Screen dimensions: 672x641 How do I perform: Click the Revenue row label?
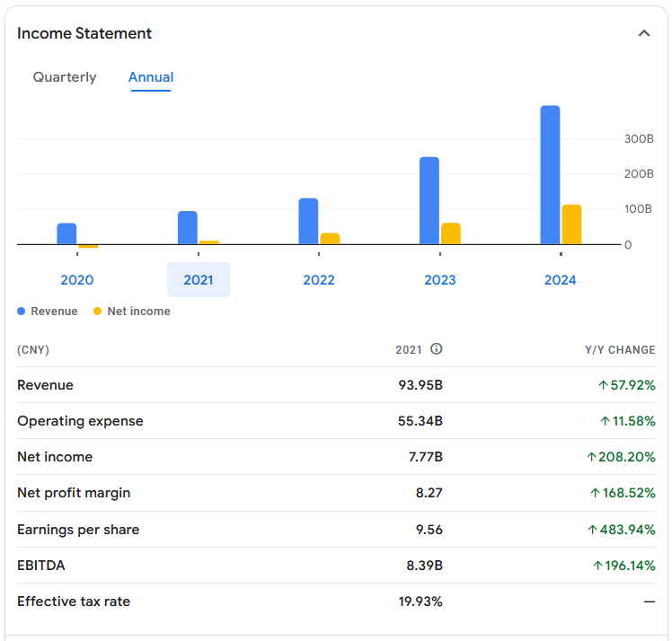click(x=45, y=385)
